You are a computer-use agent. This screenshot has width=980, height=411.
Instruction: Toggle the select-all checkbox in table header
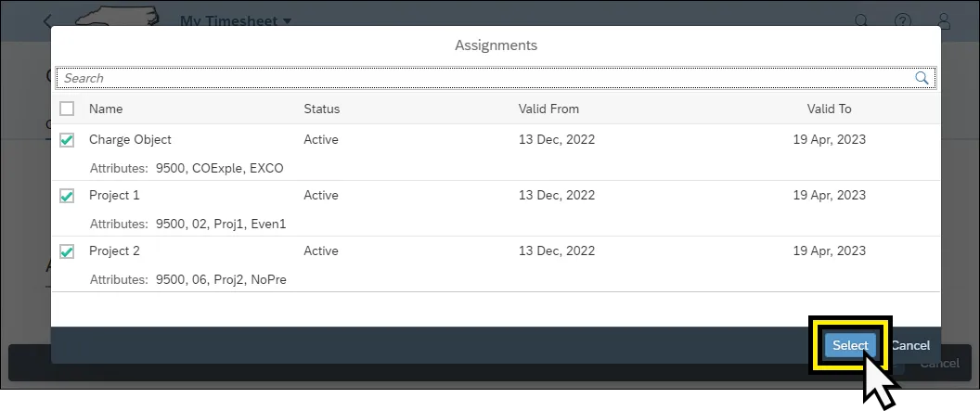pyautogui.click(x=67, y=109)
